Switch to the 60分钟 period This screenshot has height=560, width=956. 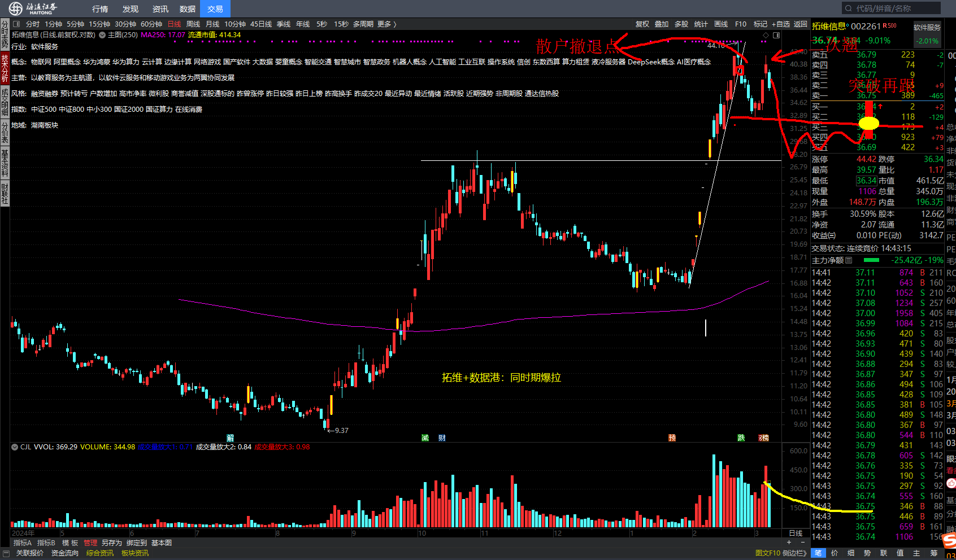[151, 24]
